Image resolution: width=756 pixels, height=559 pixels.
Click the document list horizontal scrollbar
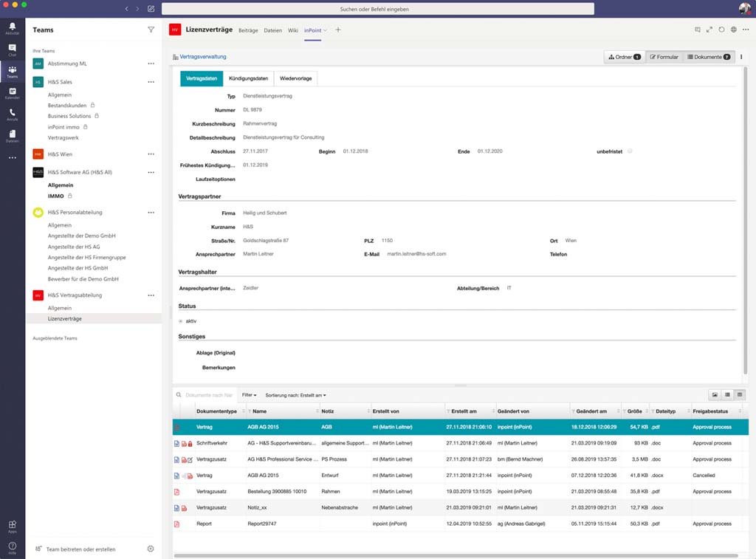click(x=456, y=555)
